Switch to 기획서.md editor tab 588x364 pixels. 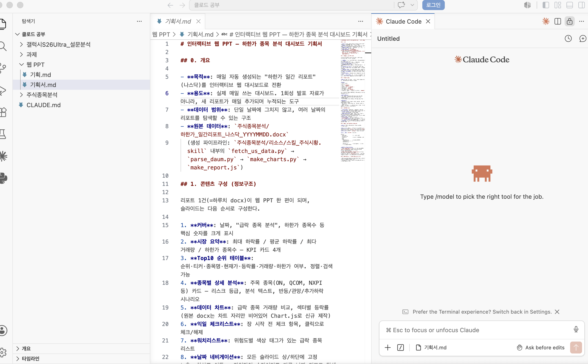point(178,21)
